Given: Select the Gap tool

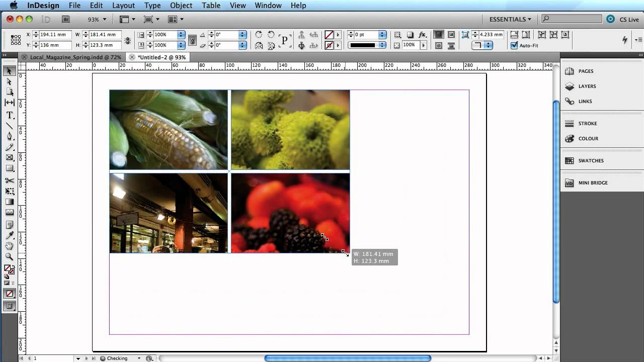Looking at the screenshot, I should pyautogui.click(x=10, y=103).
